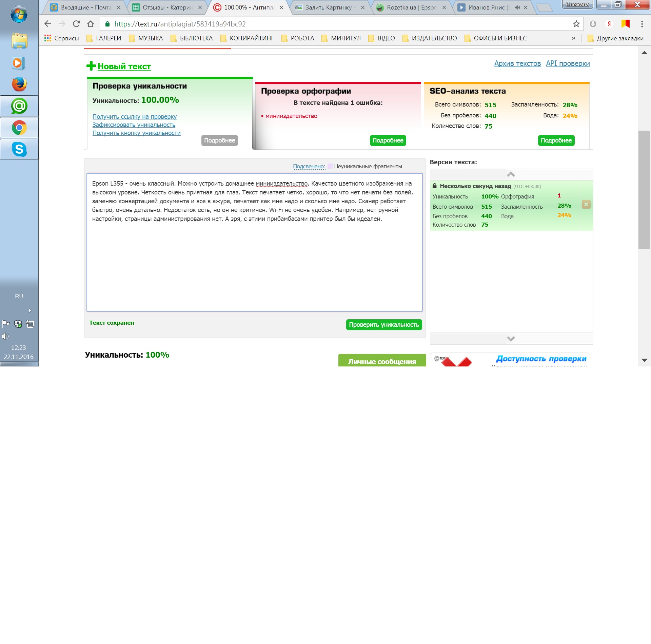The width and height of the screenshot is (651, 644).
Task: Click the page vertical scrollbar thumb
Action: [644, 189]
